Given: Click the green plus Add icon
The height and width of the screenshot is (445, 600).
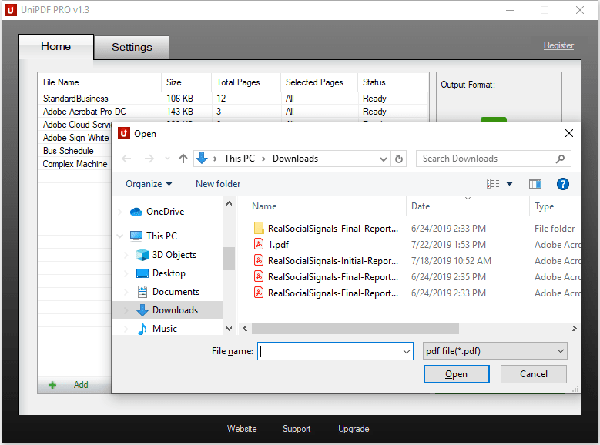Looking at the screenshot, I should [52, 385].
